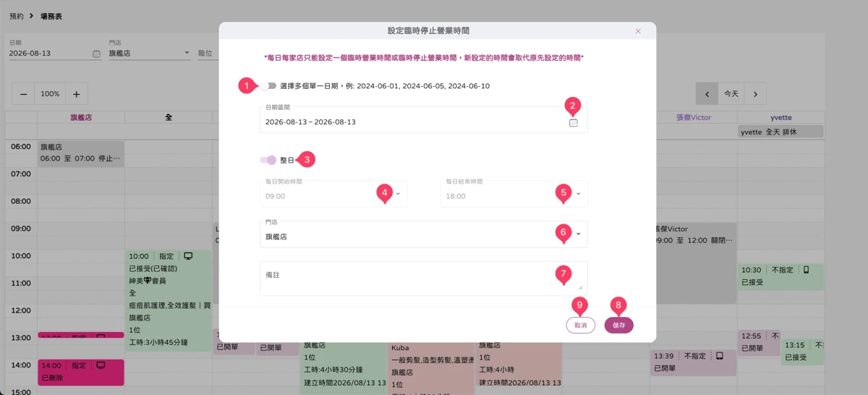Open Victor 09:00 至 12:00 關閉 block

click(697, 263)
